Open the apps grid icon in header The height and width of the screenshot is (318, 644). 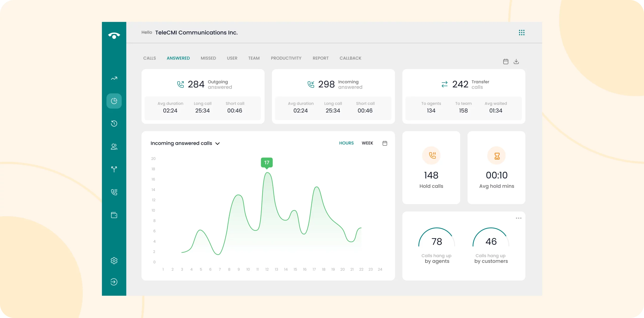click(x=521, y=32)
